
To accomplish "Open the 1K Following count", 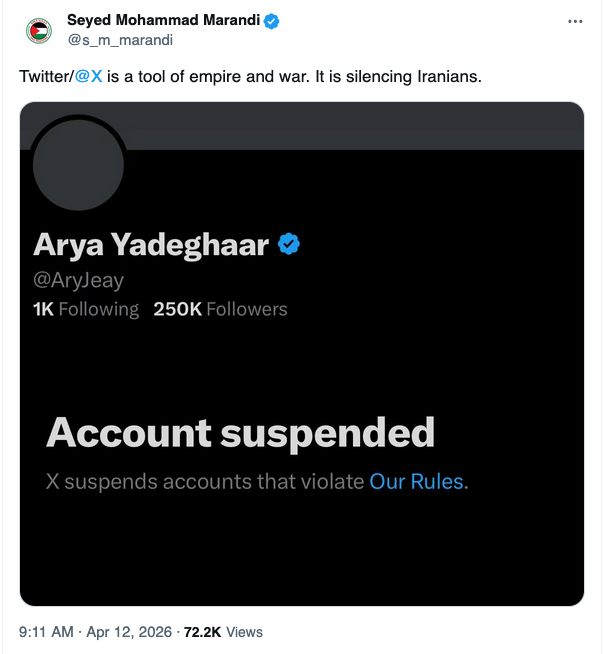I will [x=86, y=309].
